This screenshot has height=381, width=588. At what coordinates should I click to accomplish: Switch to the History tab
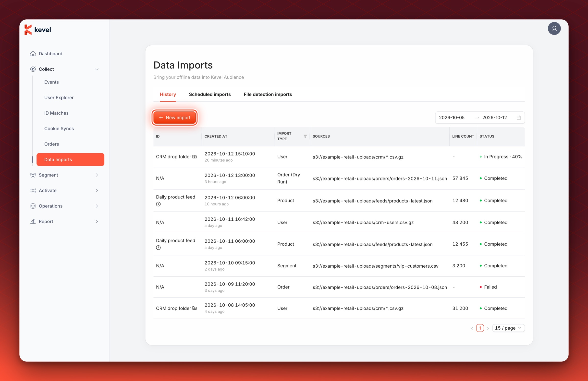[x=168, y=94]
